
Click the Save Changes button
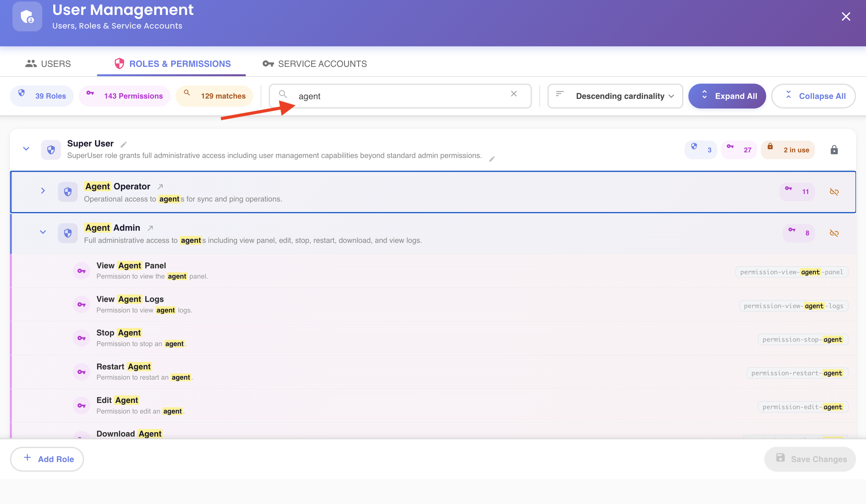pos(810,459)
